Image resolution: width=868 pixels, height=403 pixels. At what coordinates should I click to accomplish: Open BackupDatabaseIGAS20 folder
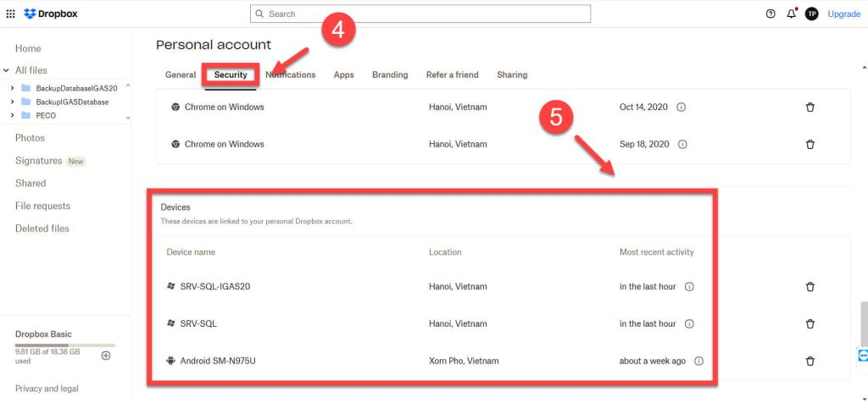click(76, 88)
